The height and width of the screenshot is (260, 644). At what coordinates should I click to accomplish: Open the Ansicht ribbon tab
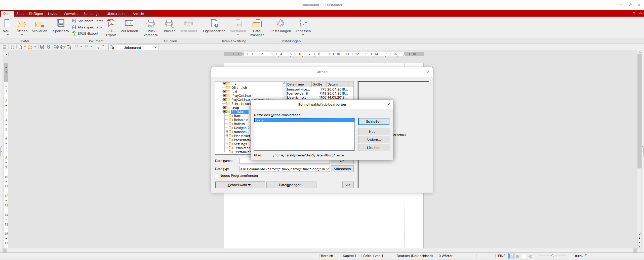coord(138,14)
